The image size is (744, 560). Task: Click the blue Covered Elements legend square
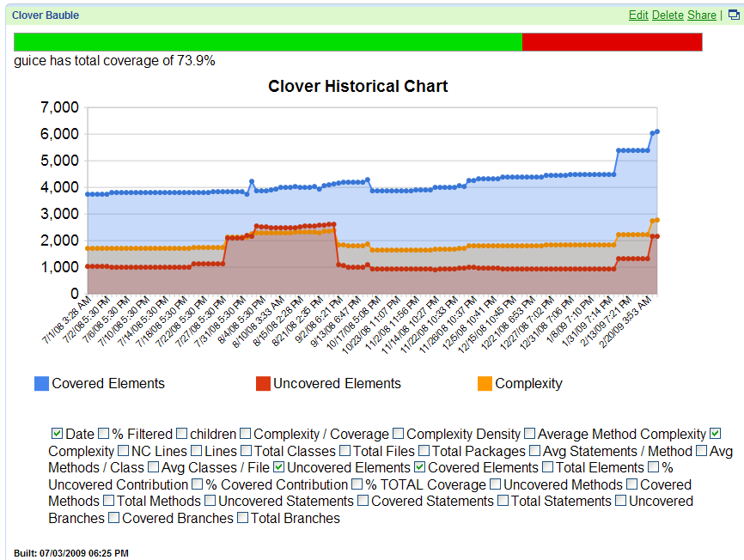coord(41,384)
